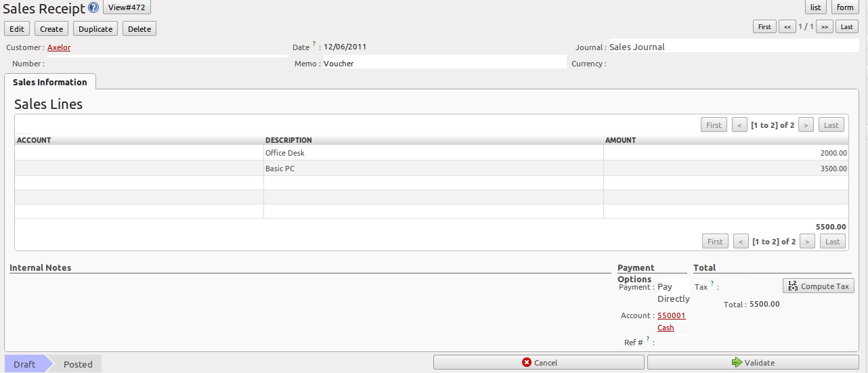The image size is (868, 373).
Task: Click the Create button
Action: pyautogui.click(x=51, y=29)
